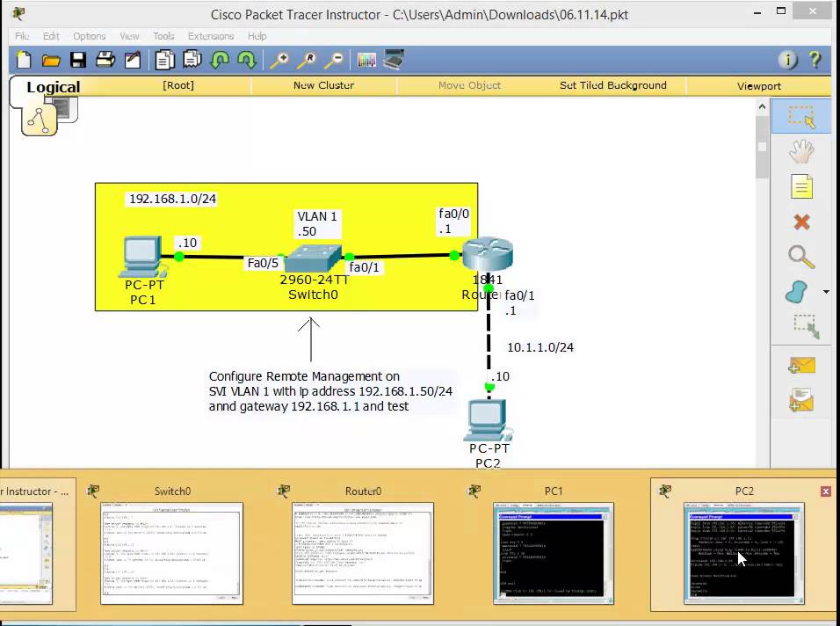Open the Options menu
The image size is (840, 626).
pos(90,36)
